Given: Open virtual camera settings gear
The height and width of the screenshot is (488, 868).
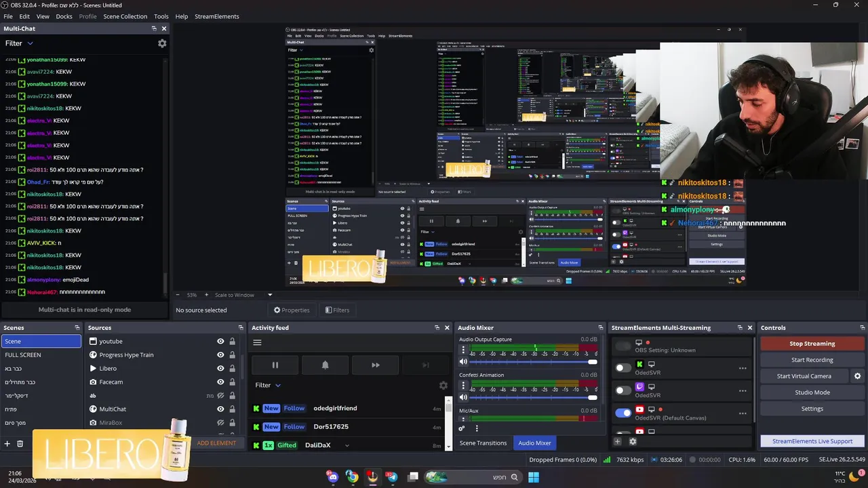Looking at the screenshot, I should coord(857,376).
